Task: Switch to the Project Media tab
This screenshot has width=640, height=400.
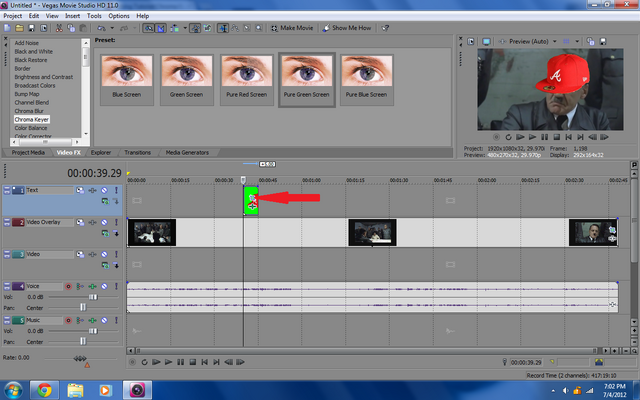Action: [x=28, y=153]
